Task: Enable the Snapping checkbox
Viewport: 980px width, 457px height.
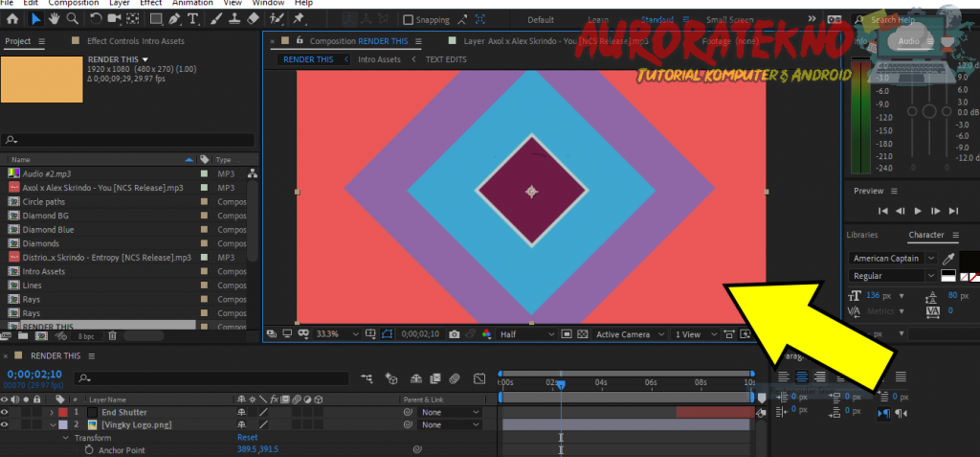Action: point(408,20)
